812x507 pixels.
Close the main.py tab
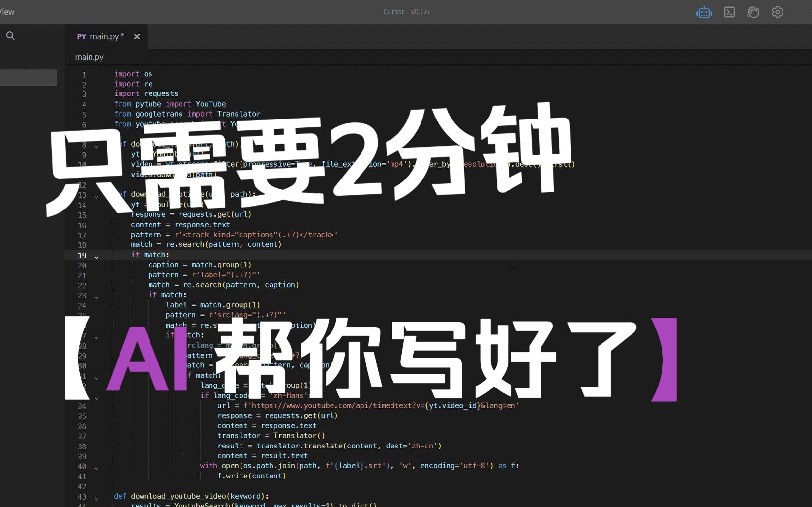137,36
